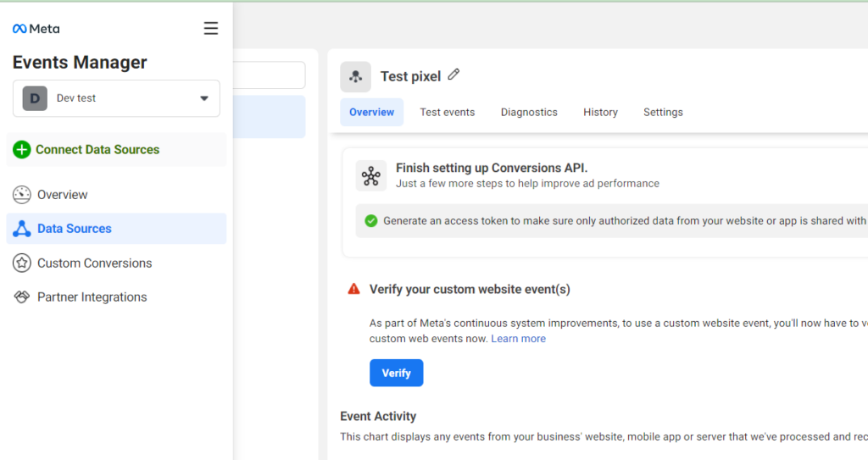Click the Partner Integrations handshake icon

(x=22, y=297)
